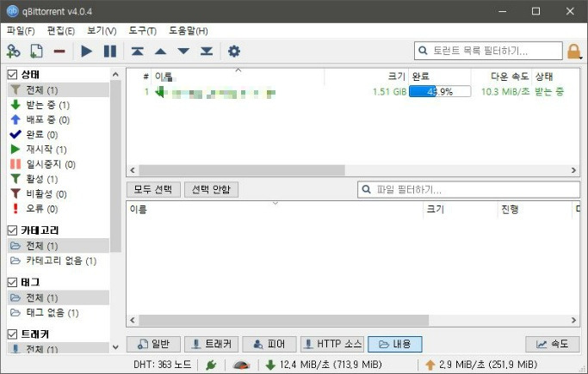The height and width of the screenshot is (374, 588).
Task: Switch to the 내용 tab
Action: 395,344
